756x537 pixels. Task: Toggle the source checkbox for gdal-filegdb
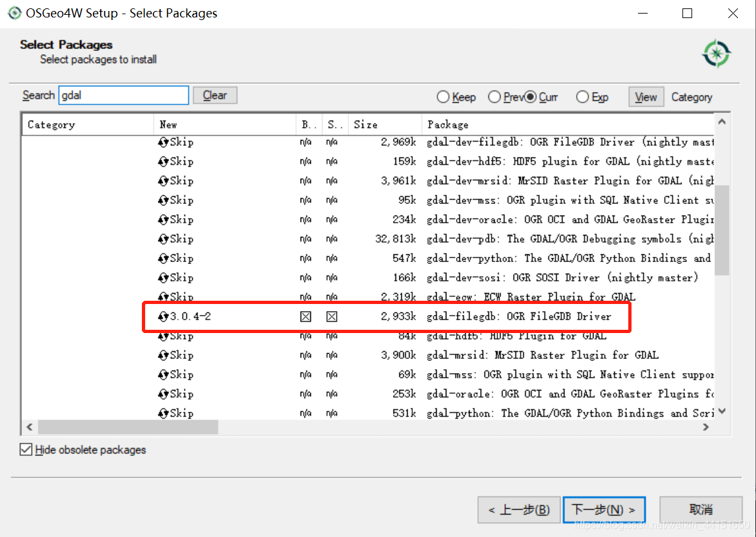point(332,316)
